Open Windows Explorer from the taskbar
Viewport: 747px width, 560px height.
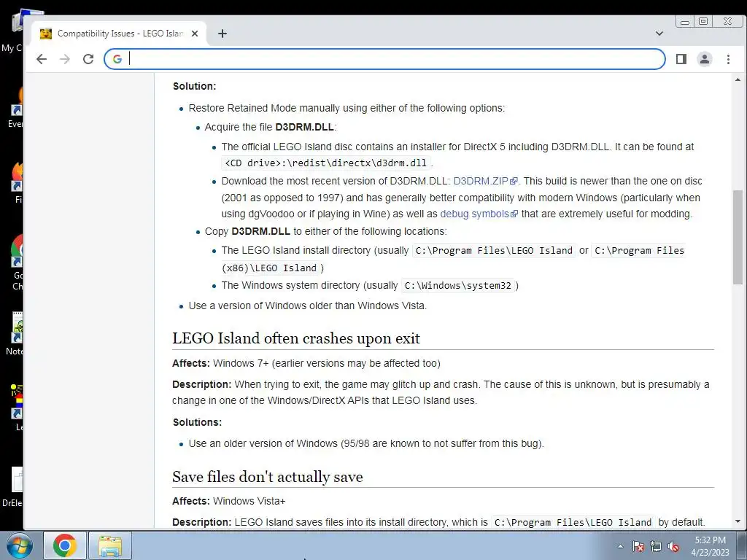110,545
